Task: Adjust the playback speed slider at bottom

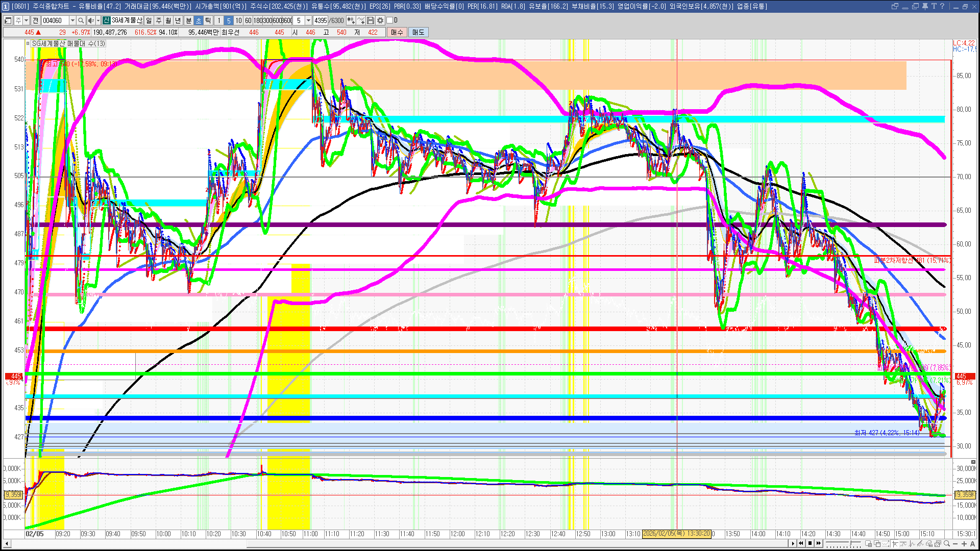Action: pyautogui.click(x=850, y=543)
